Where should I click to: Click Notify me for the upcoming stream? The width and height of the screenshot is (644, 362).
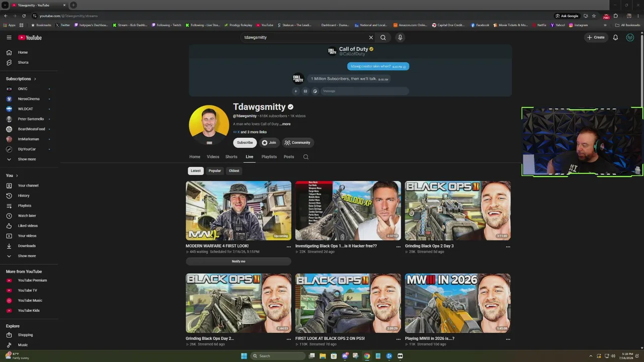coord(238,261)
